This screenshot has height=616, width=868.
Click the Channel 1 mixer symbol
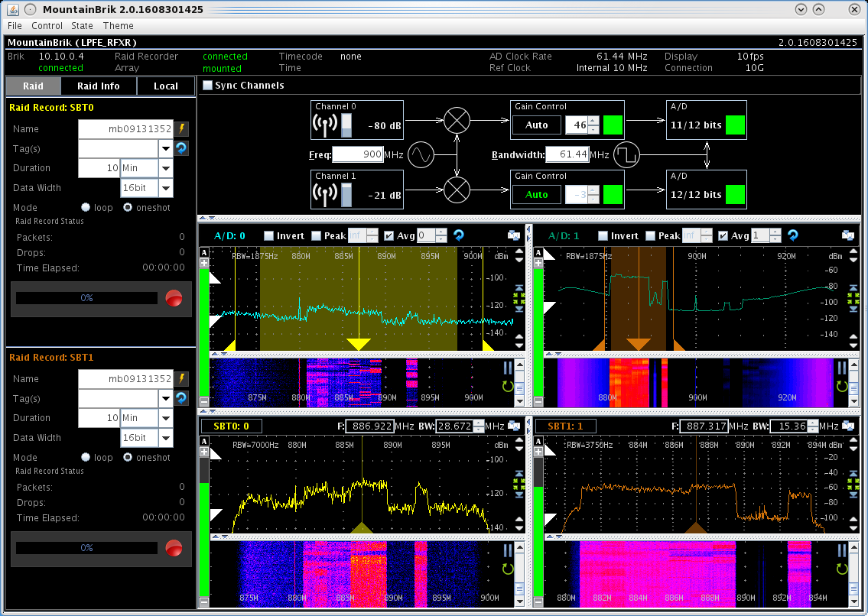457,190
